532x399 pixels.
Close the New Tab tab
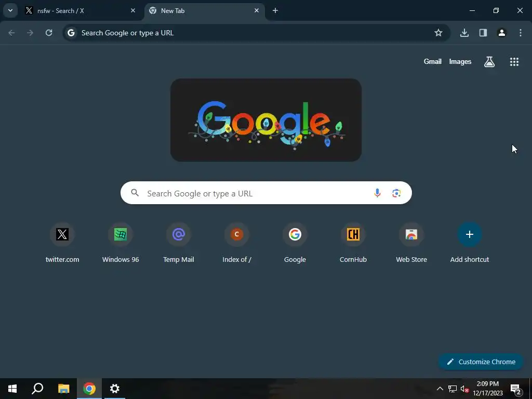[257, 10]
